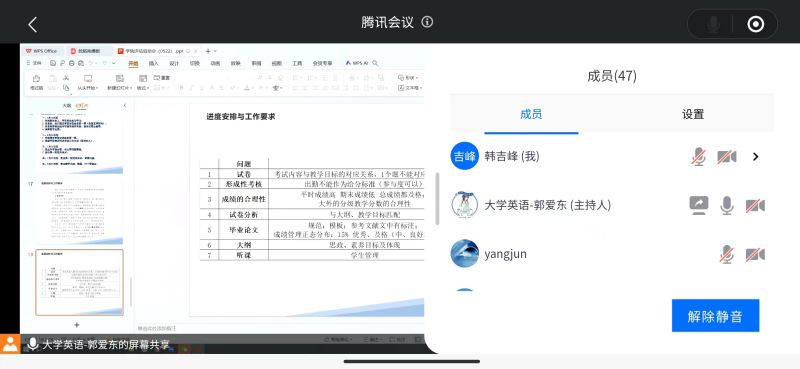Expand 韩吉峰 member options chevron
Viewport: 800px width, 369px height.
tap(756, 157)
